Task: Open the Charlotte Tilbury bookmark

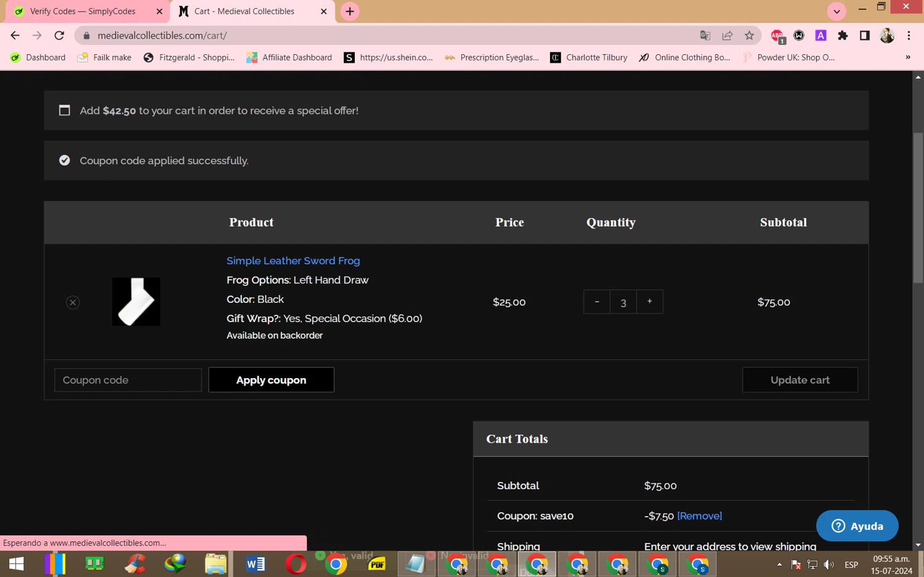Action: 589,57
